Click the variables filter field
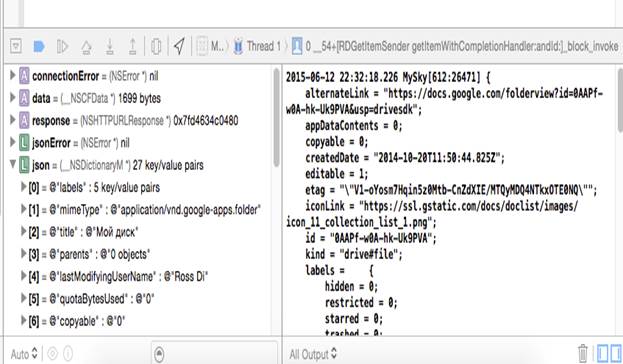The height and width of the screenshot is (364, 623). (214, 353)
